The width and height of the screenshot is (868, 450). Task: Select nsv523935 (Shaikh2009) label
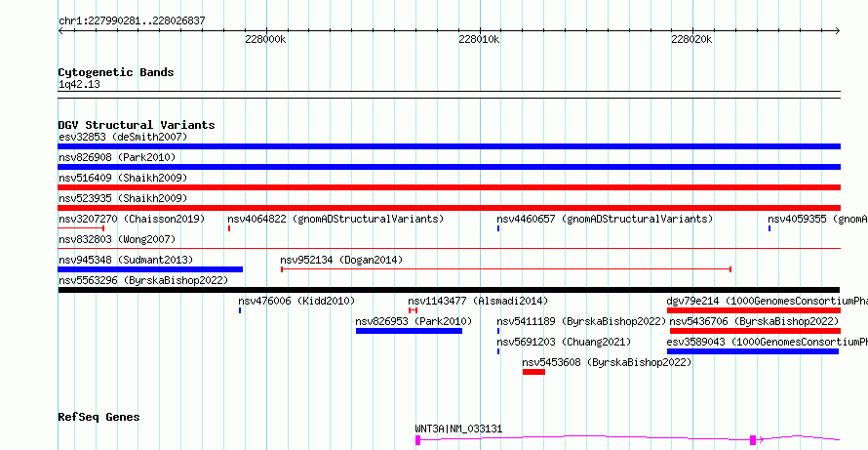[123, 198]
